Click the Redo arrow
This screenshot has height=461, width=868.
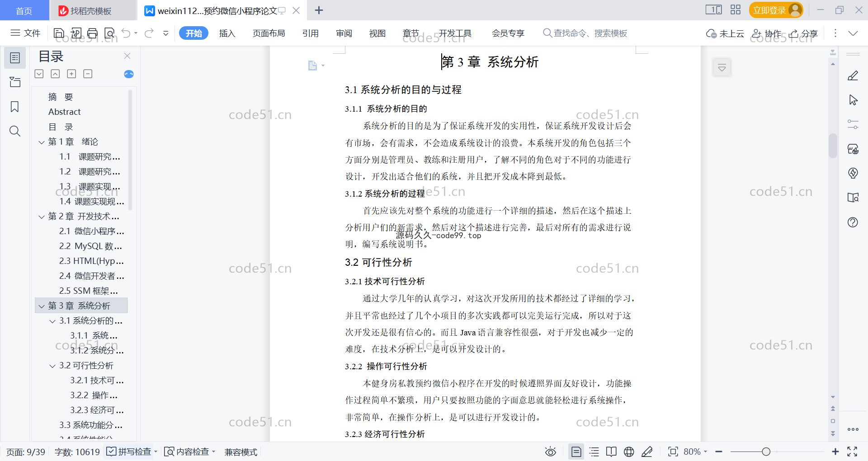coord(149,33)
